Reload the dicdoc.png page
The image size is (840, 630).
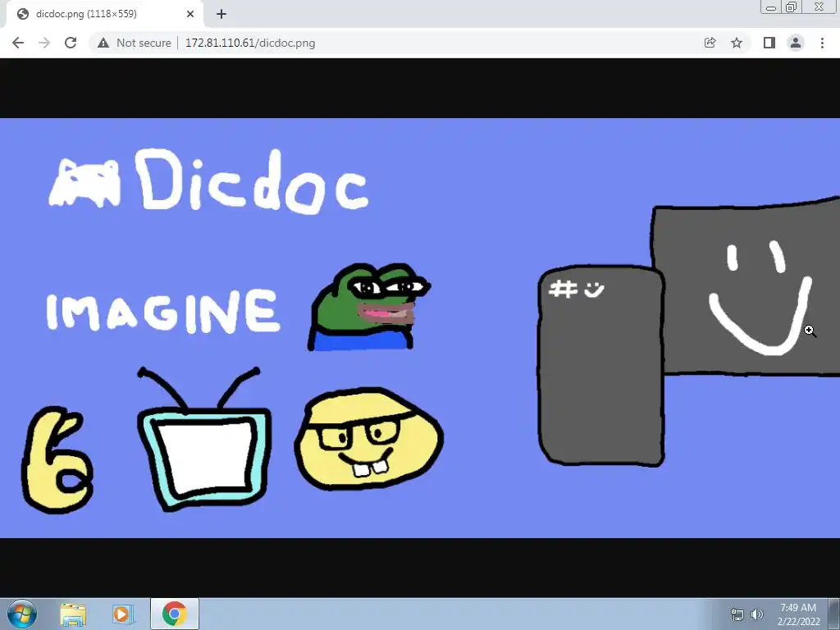[x=71, y=43]
